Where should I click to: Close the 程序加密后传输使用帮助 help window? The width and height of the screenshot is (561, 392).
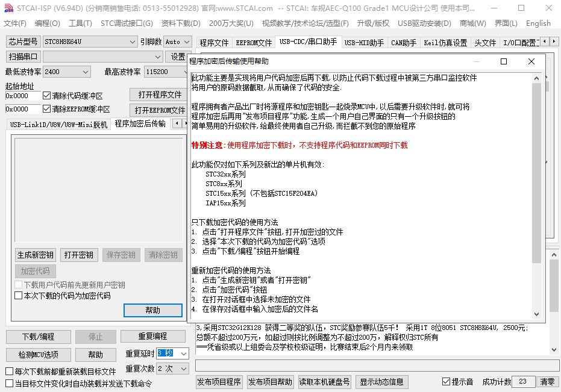tap(531, 61)
